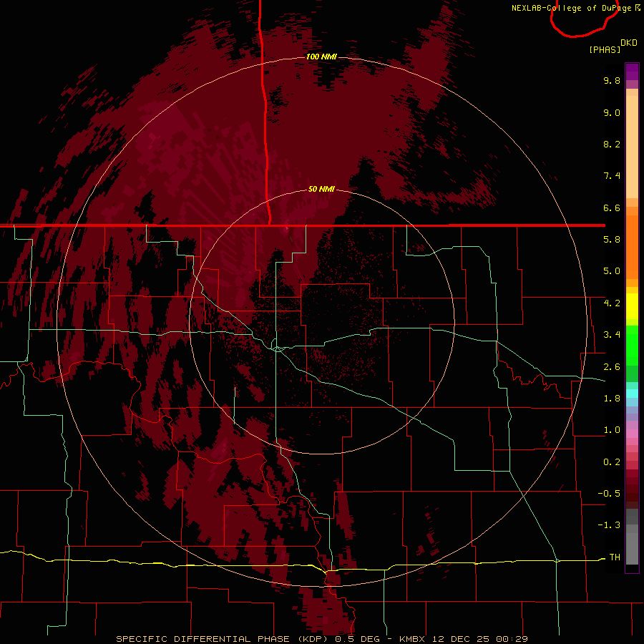The width and height of the screenshot is (644, 644).
Task: Click the "0.5 DEG" elevation angle text
Action: 358,639
